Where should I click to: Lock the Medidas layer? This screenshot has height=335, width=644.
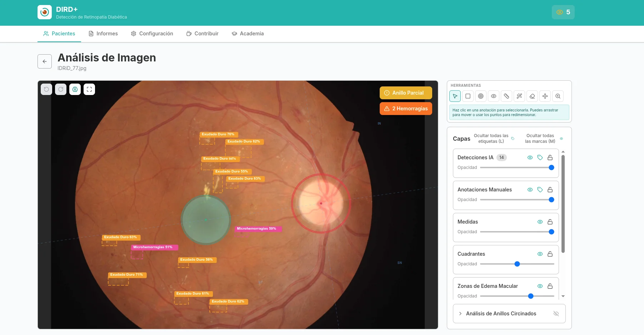point(550,222)
